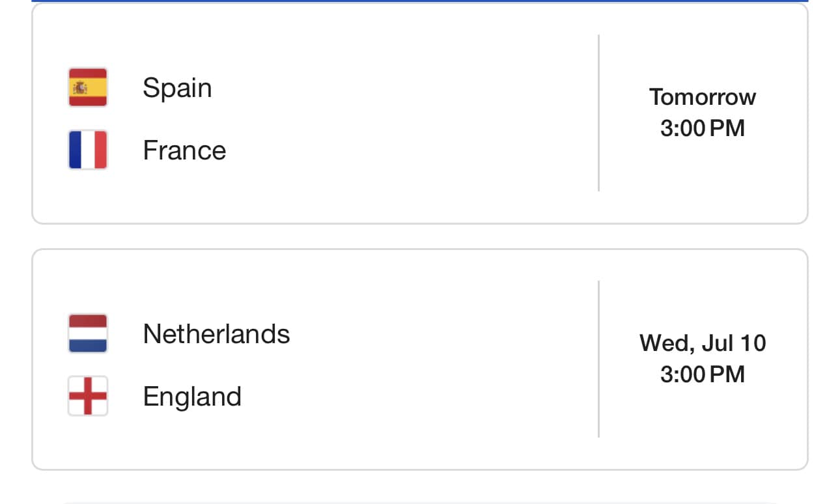Open the Netherlands vs England match card
The image size is (840, 504).
[x=420, y=359]
